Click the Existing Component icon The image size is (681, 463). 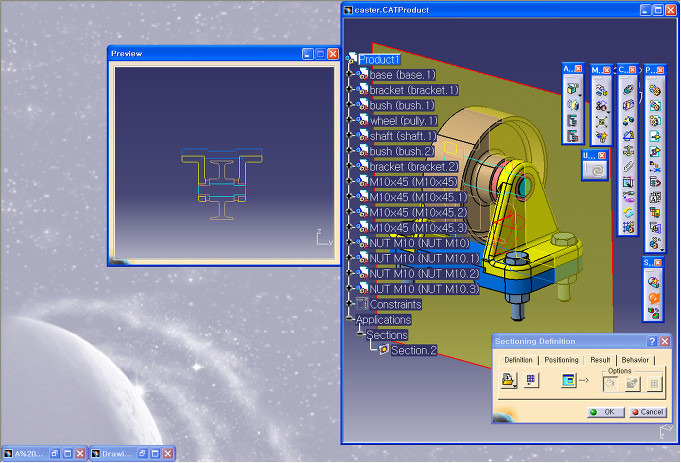655,136
